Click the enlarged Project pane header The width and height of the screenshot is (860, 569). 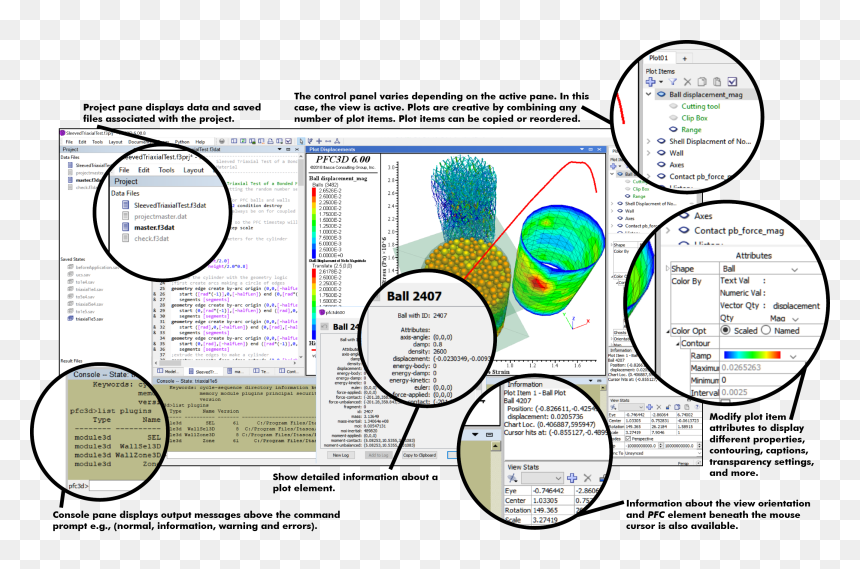pos(168,181)
